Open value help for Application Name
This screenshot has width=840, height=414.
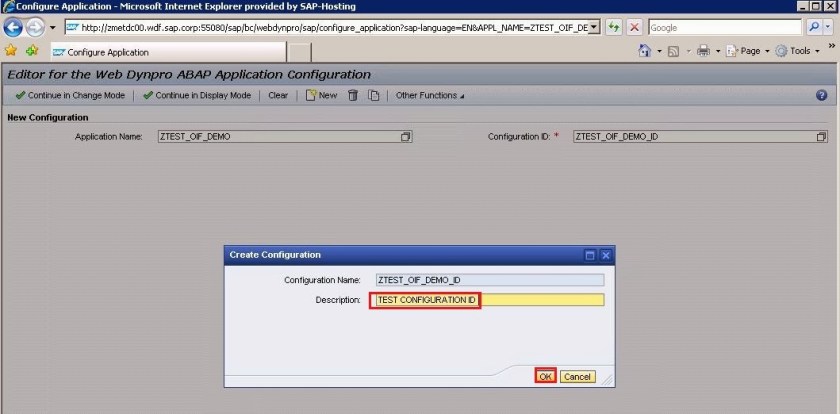pos(406,137)
